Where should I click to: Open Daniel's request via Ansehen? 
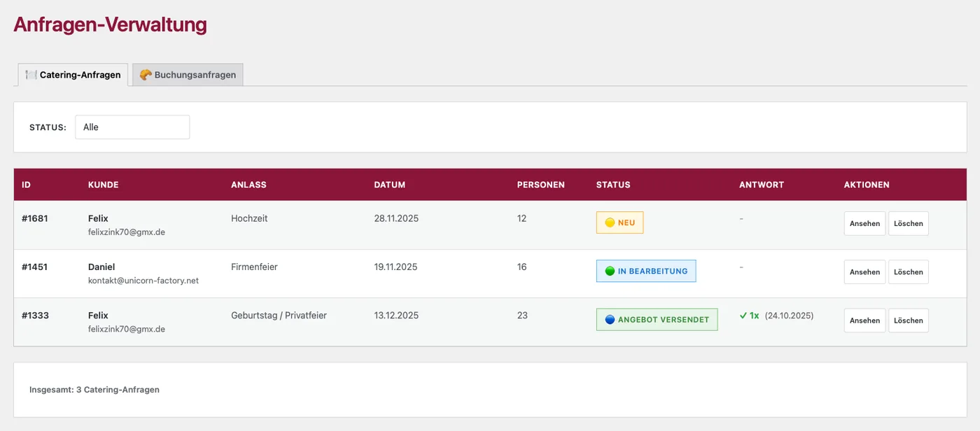[x=864, y=272]
